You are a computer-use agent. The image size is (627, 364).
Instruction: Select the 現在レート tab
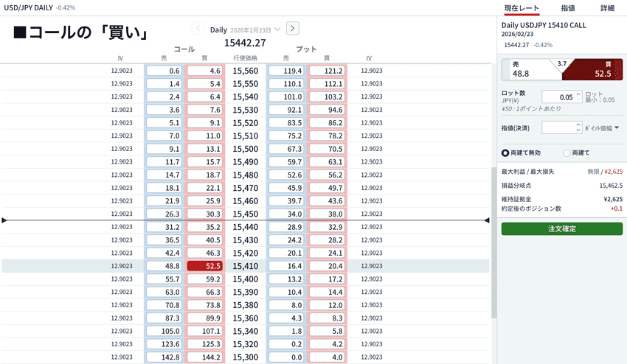[x=522, y=7]
